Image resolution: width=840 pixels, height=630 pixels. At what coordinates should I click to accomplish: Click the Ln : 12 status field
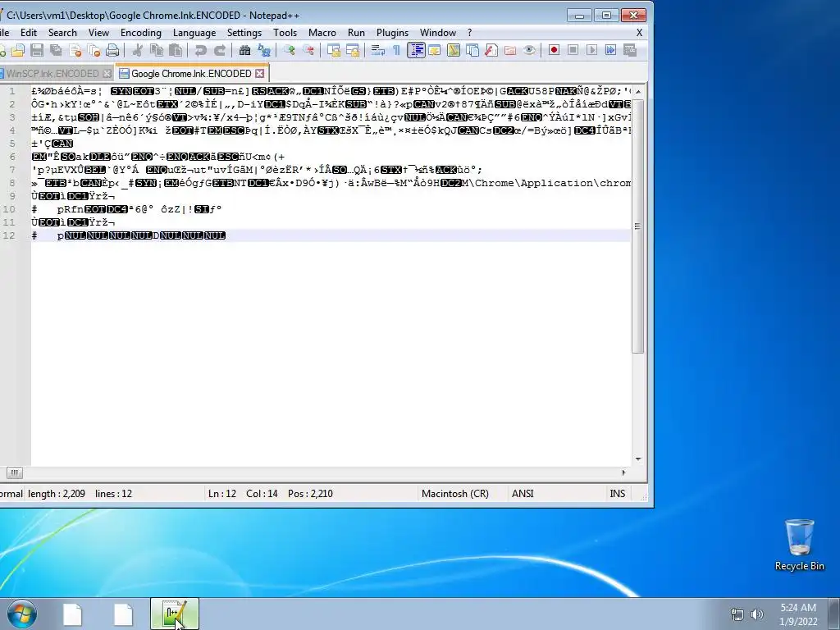[222, 493]
